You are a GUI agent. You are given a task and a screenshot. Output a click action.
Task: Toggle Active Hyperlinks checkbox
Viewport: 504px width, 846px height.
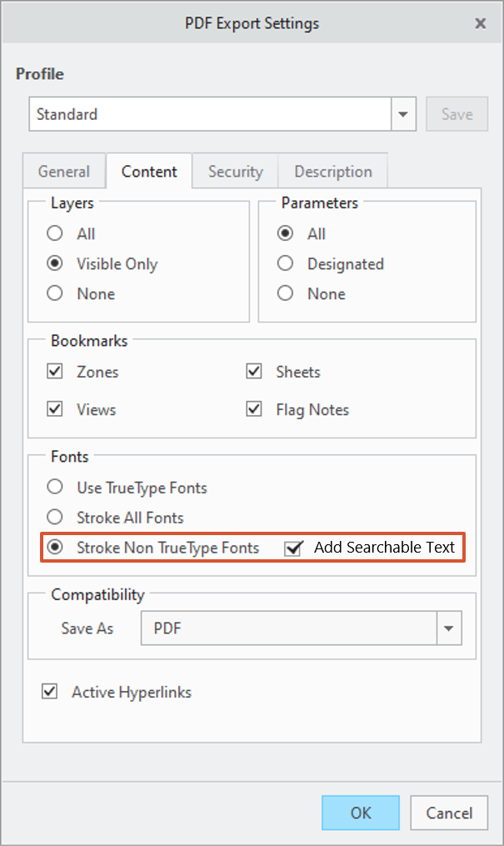click(50, 692)
